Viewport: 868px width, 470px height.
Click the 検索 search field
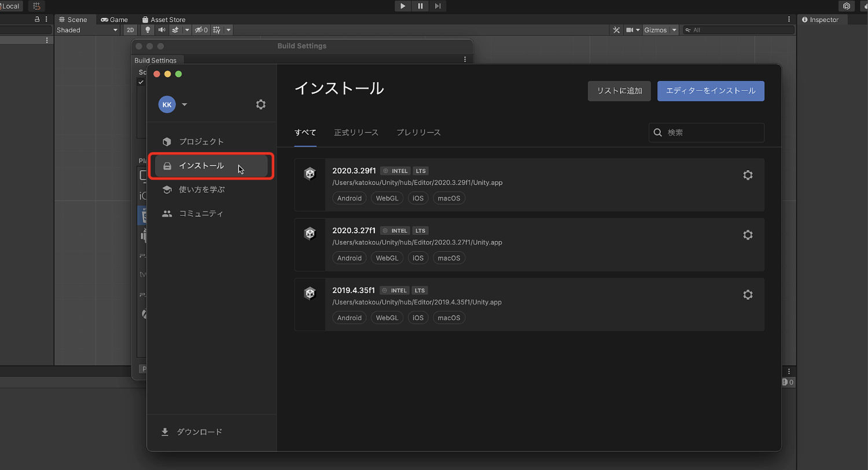[x=706, y=133]
